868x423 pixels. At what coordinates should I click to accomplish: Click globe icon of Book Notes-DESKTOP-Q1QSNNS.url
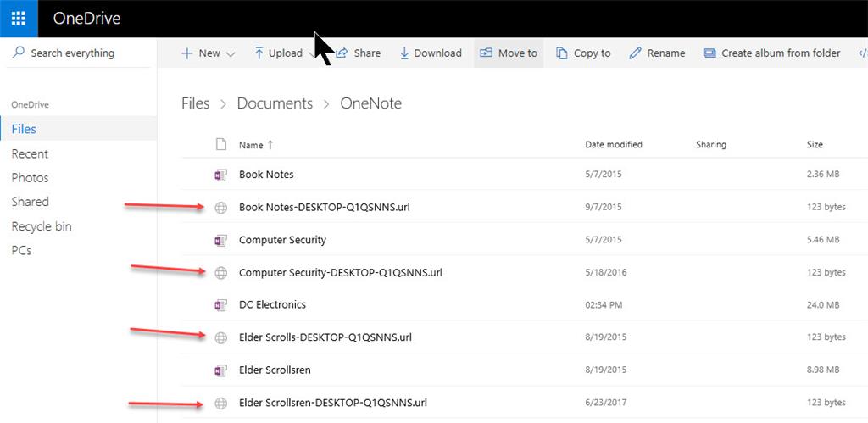[221, 208]
